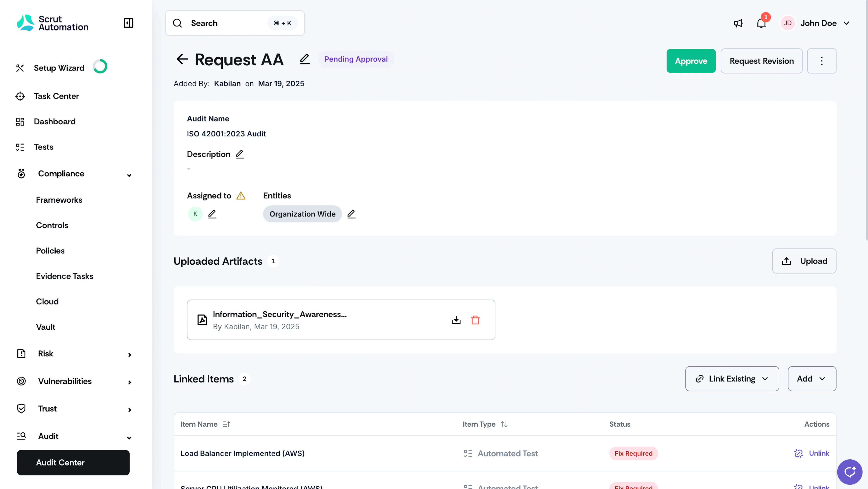Click the Upload artifacts button
The width and height of the screenshot is (868, 489).
804,261
